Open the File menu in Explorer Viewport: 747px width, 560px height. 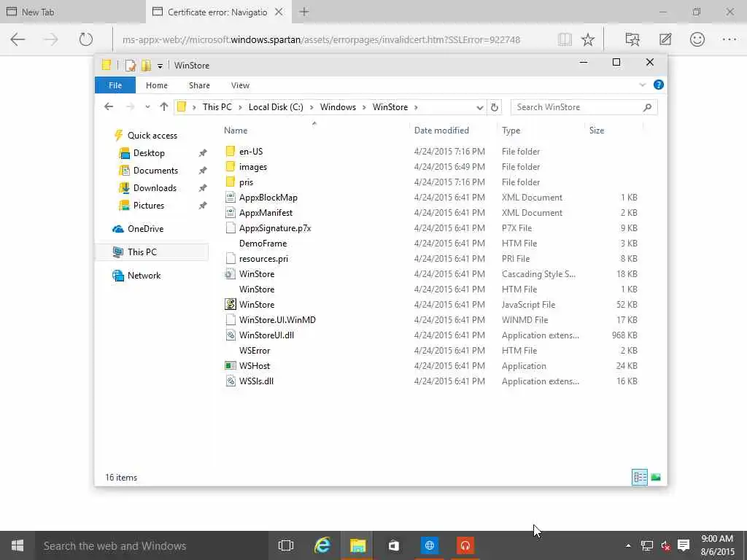tap(115, 85)
